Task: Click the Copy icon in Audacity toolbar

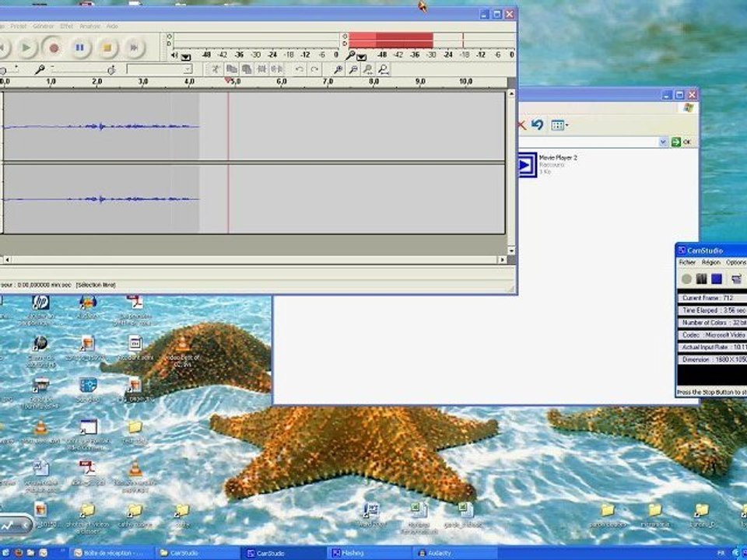Action: [231, 69]
